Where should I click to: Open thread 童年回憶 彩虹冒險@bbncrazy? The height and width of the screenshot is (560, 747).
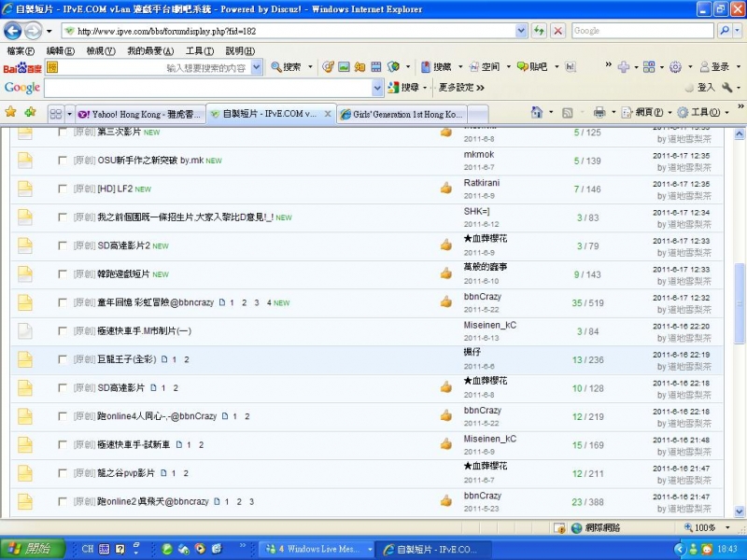(x=155, y=302)
